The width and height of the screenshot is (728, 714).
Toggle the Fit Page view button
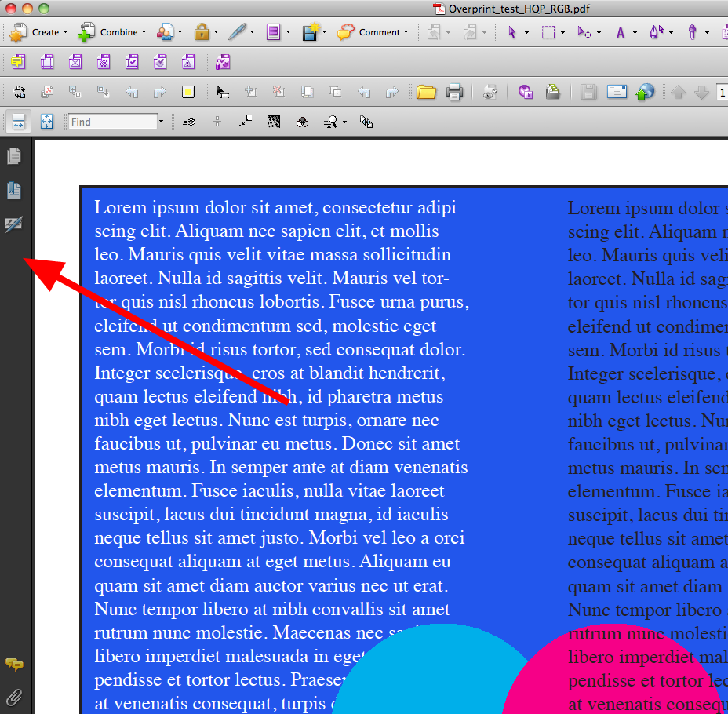coord(46,122)
